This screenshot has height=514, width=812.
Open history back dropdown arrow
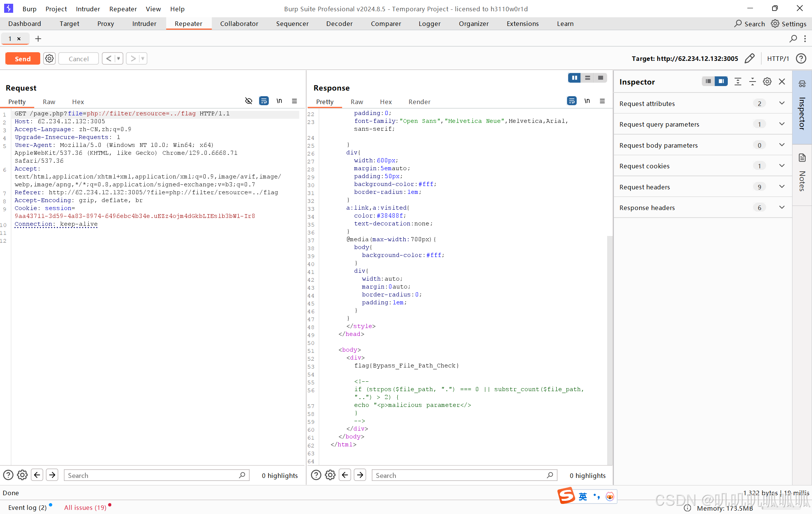tap(118, 59)
